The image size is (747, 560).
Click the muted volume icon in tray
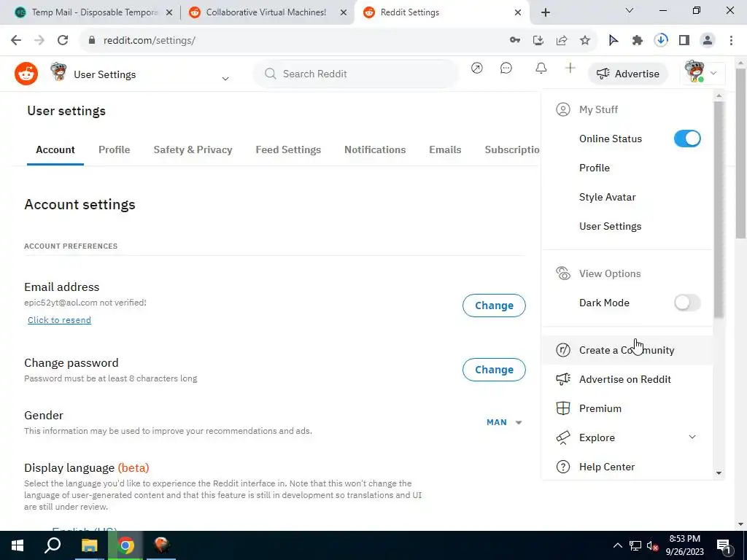click(653, 546)
